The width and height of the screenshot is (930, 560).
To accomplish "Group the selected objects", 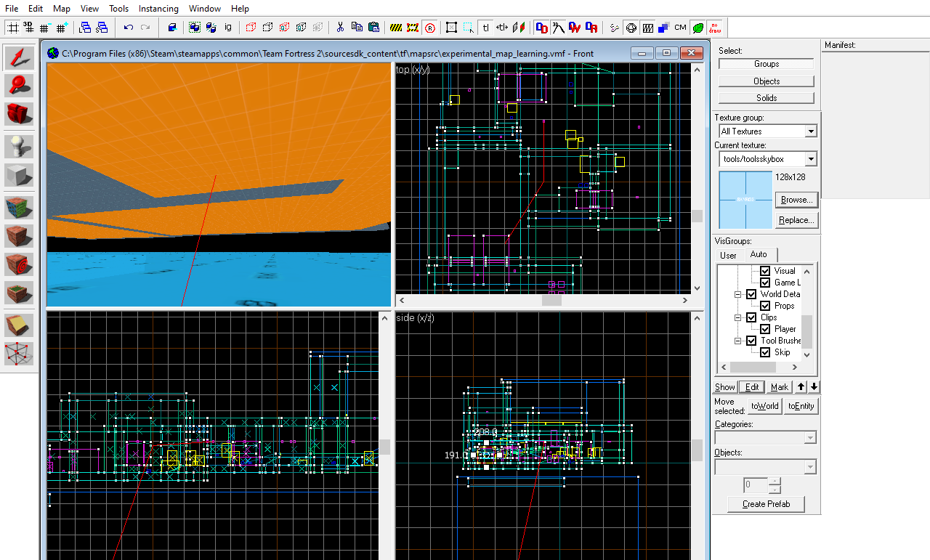I will [x=195, y=28].
